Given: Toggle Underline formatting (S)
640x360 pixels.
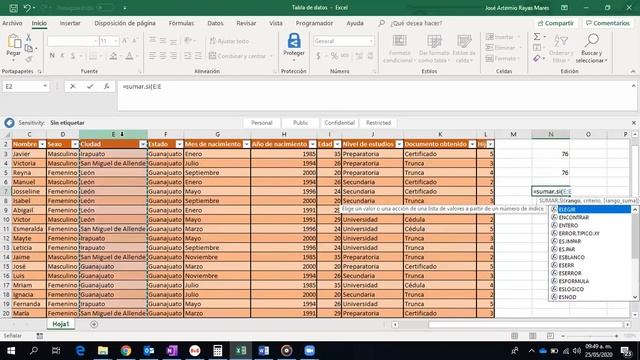Looking at the screenshot, I should click(73, 56).
